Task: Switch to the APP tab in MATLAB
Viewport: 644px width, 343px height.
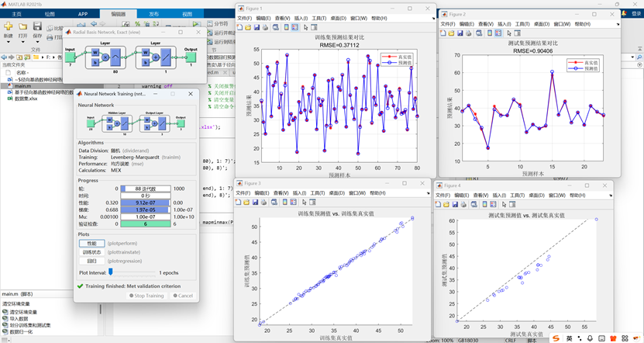Action: [x=83, y=14]
